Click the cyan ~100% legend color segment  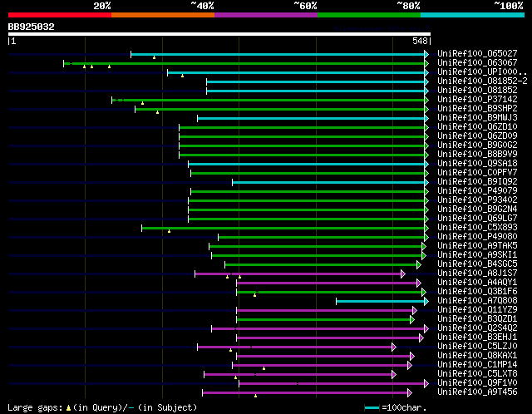point(473,15)
